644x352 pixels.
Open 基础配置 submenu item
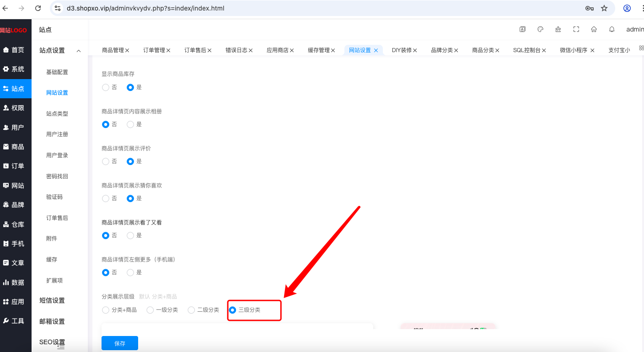57,72
